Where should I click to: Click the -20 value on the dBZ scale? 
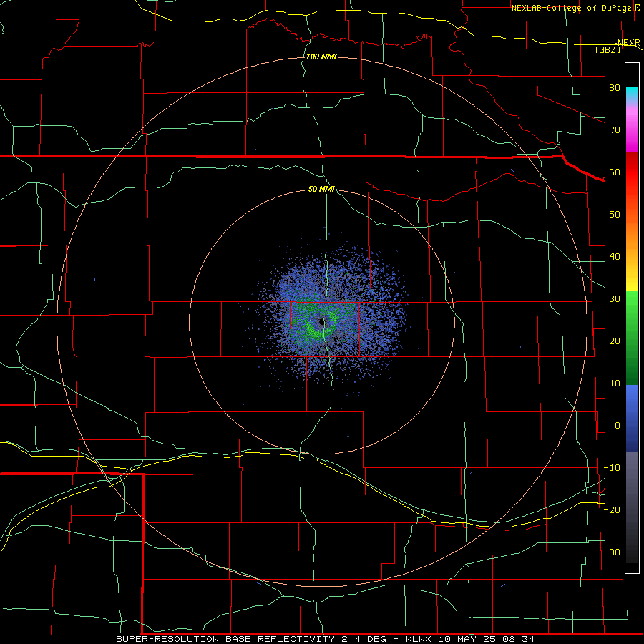coord(612,509)
